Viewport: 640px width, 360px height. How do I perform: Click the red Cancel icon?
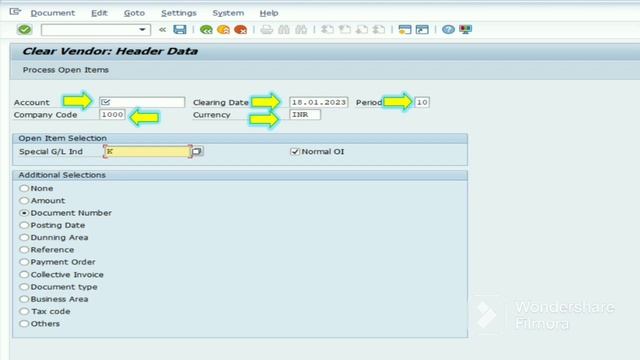click(241, 29)
